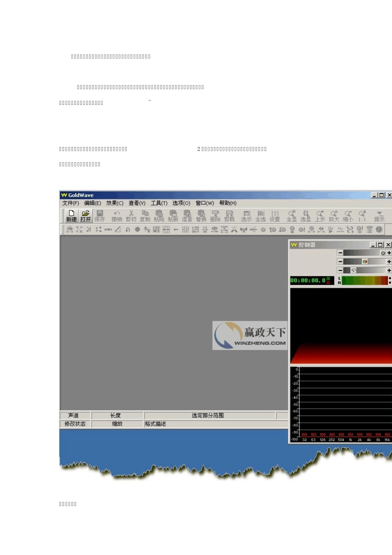Open the 窗口(W) menu
The image size is (392, 555).
click(x=205, y=203)
